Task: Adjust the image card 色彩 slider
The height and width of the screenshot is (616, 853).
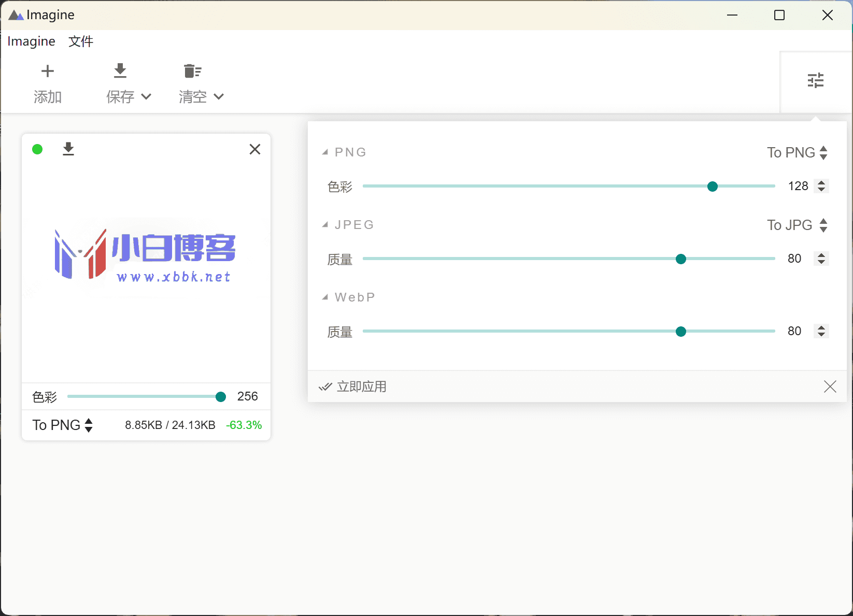Action: (146, 397)
